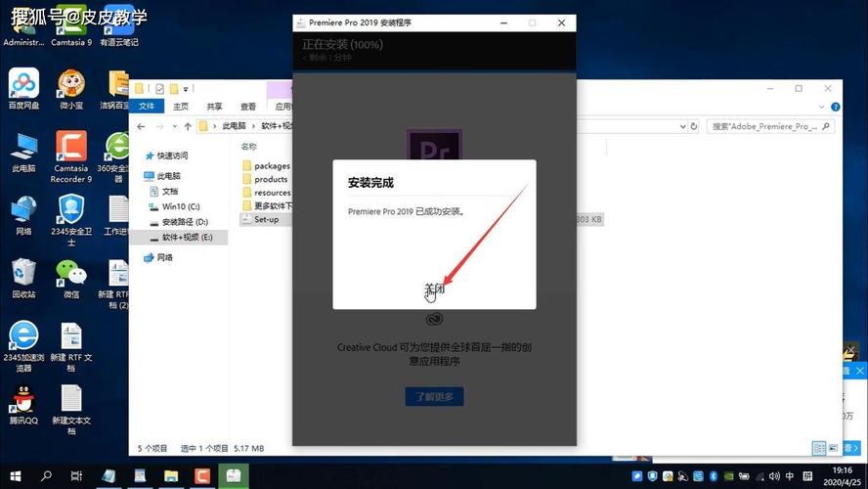This screenshot has width=868, height=489.
Task: Switch Explorer to large icons view
Action: 833,448
